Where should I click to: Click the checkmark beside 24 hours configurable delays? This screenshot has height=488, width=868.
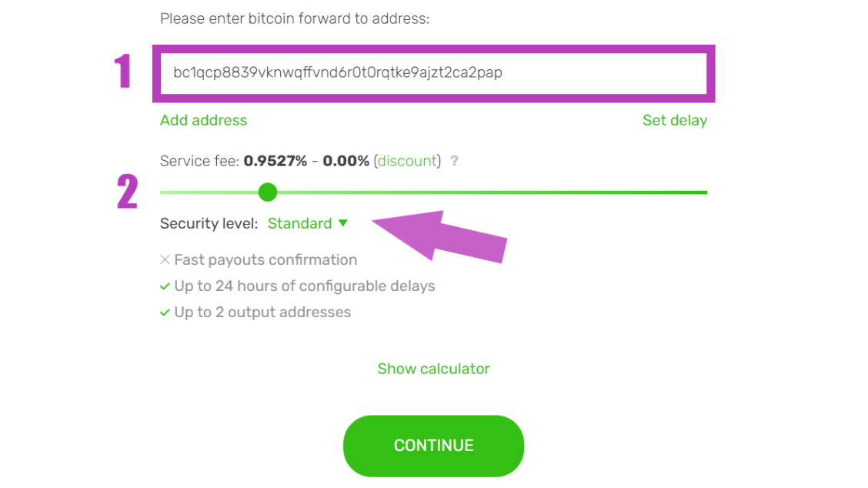pyautogui.click(x=165, y=286)
